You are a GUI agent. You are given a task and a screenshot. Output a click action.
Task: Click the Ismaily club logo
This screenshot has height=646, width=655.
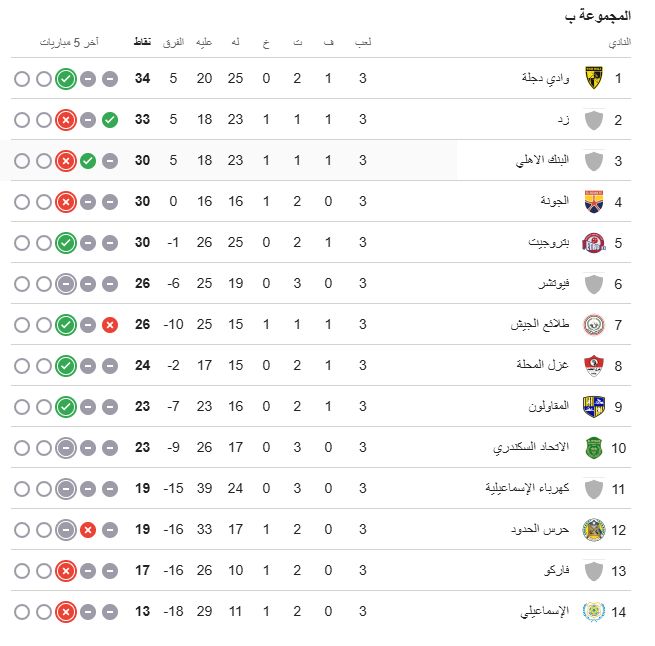pyautogui.click(x=594, y=611)
